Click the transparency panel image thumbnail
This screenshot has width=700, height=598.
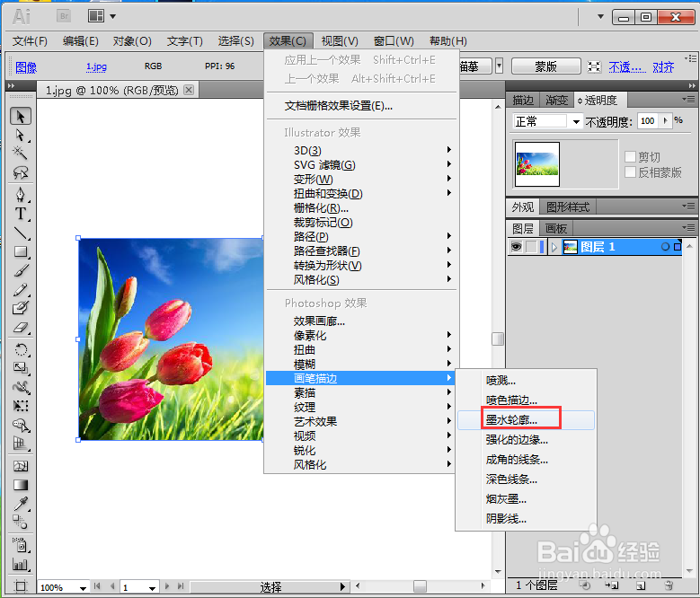[x=537, y=164]
